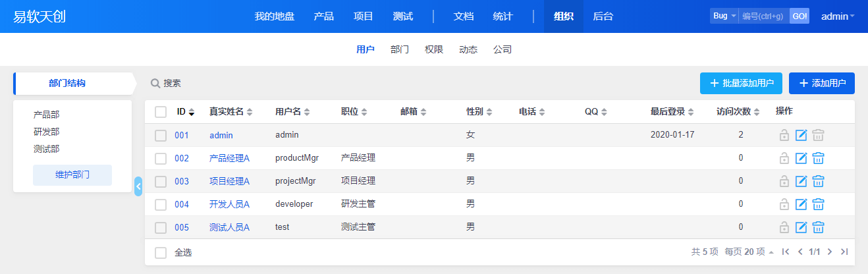Edit user productMgr

801,158
